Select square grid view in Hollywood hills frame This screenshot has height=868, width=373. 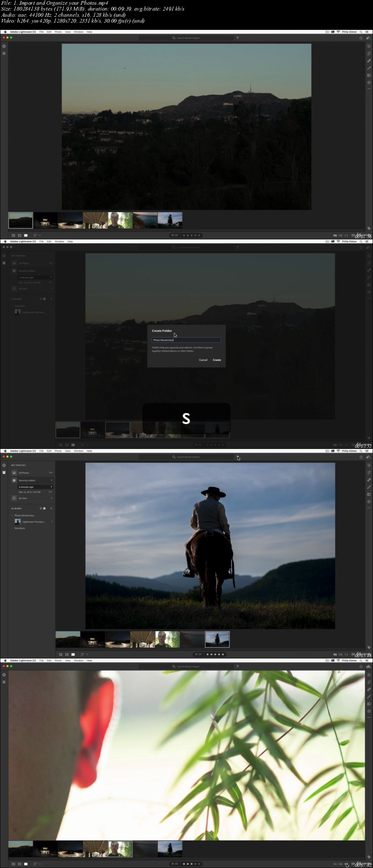(x=20, y=235)
